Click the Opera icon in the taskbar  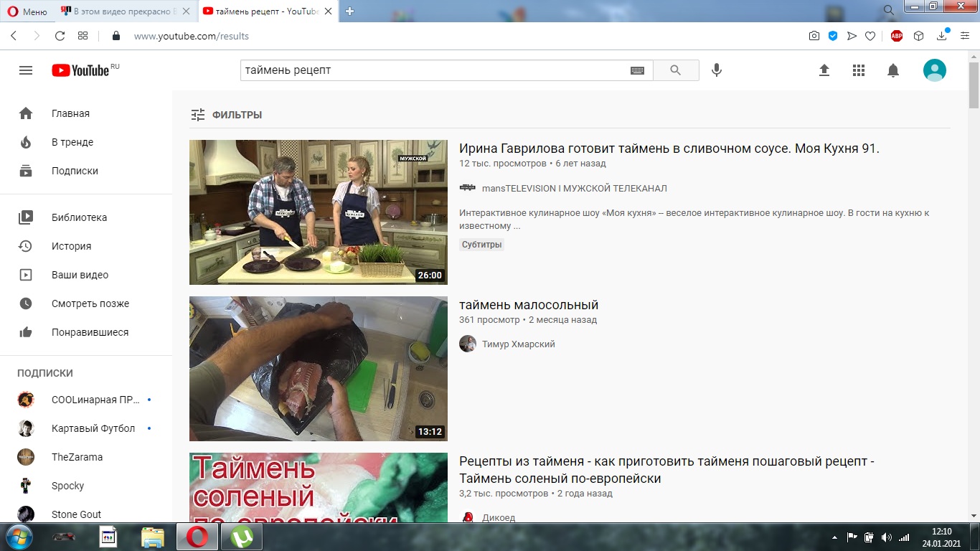tap(198, 537)
